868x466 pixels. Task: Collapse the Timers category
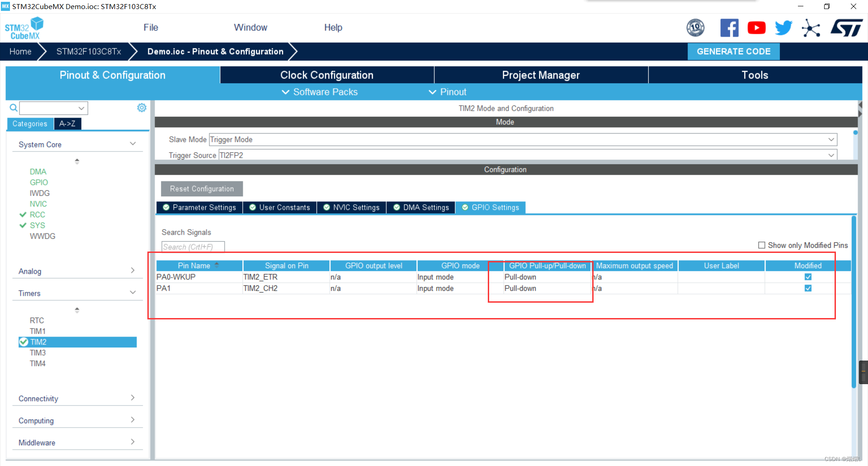[x=133, y=293]
